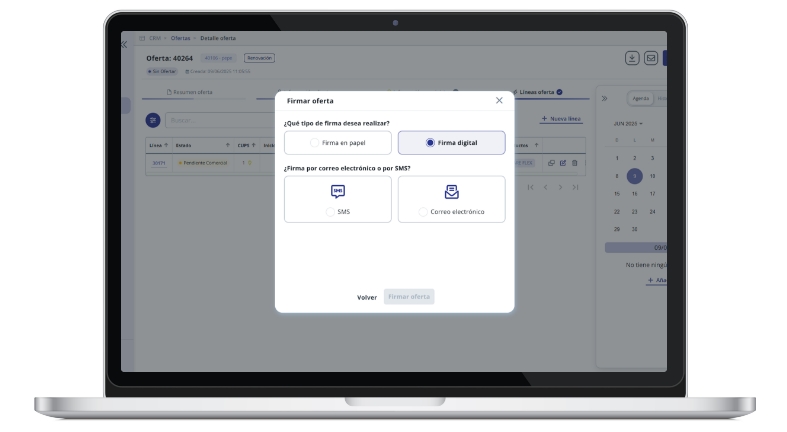Switch to the Resumen oferta tab
This screenshot has height=432, width=787.
190,93
